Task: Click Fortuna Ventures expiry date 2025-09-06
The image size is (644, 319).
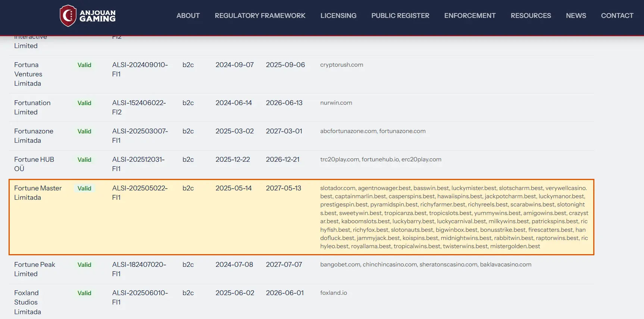Action: [x=285, y=65]
